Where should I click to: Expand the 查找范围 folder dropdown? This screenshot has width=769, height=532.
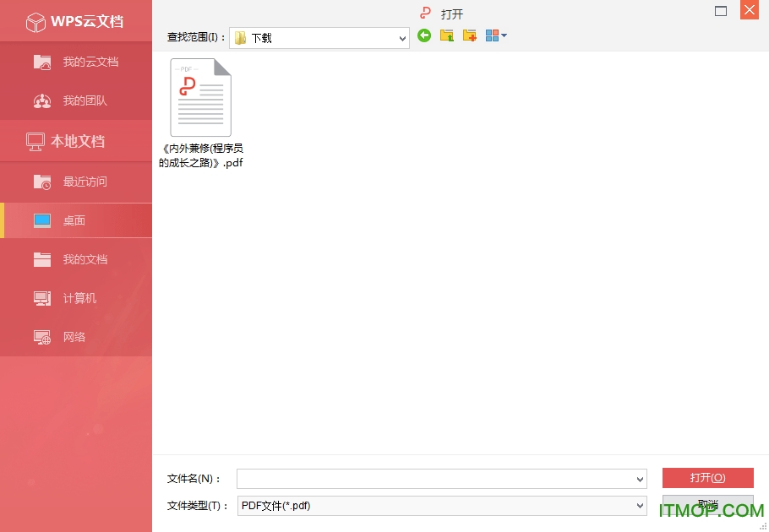pyautogui.click(x=402, y=38)
